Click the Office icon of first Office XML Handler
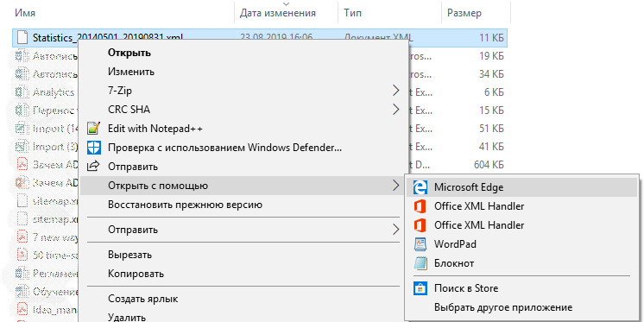 420,206
